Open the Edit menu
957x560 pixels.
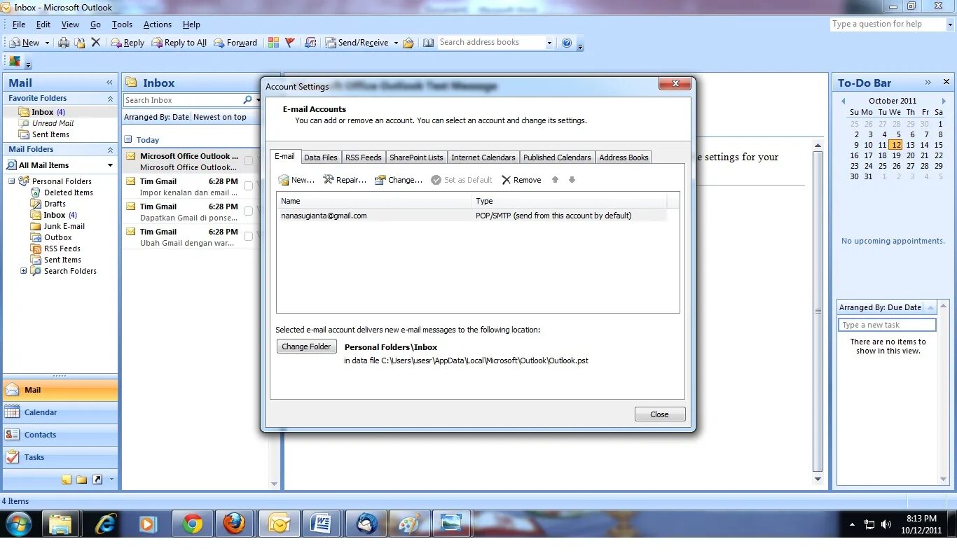[43, 24]
